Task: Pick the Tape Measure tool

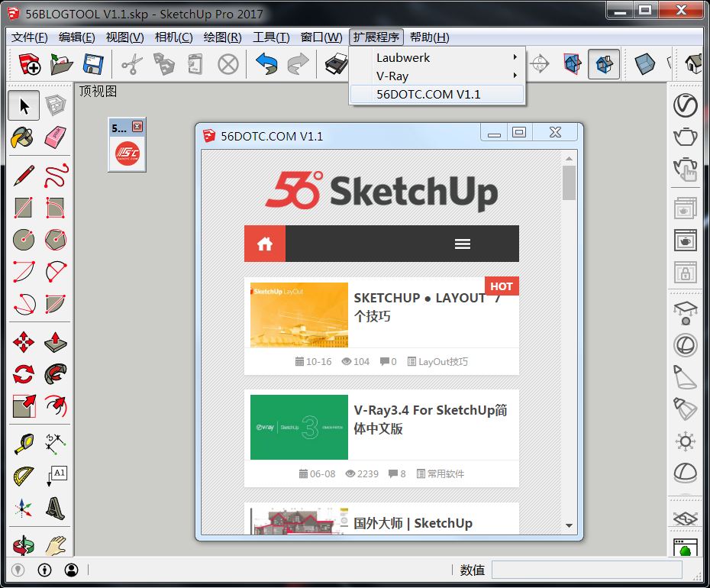Action: [x=23, y=443]
